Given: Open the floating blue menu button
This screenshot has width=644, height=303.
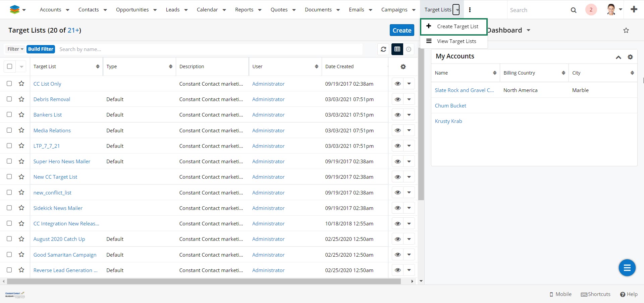Looking at the screenshot, I should coord(627,268).
